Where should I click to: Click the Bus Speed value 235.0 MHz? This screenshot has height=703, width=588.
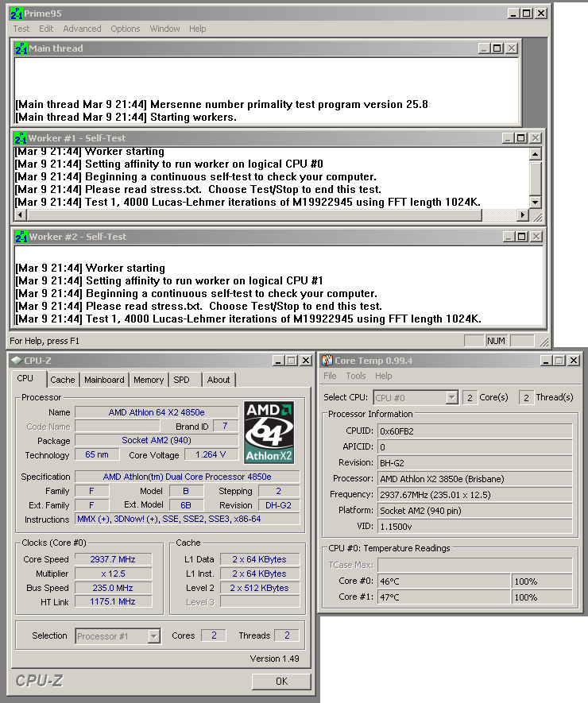[113, 588]
